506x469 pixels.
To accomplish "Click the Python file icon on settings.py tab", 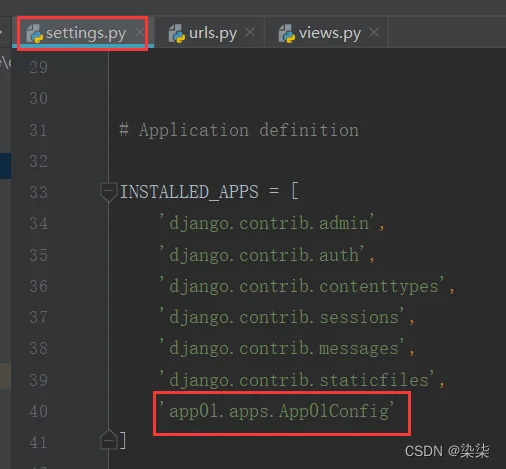I will (35, 33).
